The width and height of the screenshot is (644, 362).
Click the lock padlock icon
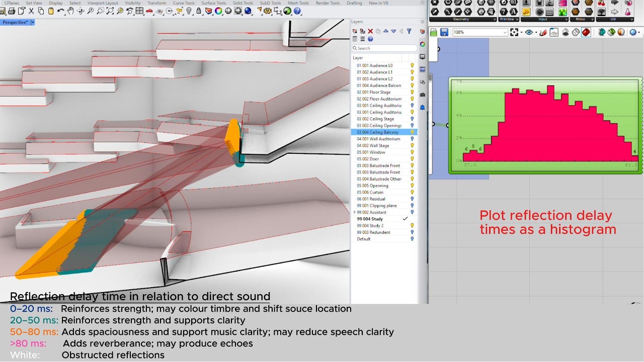point(199,11)
